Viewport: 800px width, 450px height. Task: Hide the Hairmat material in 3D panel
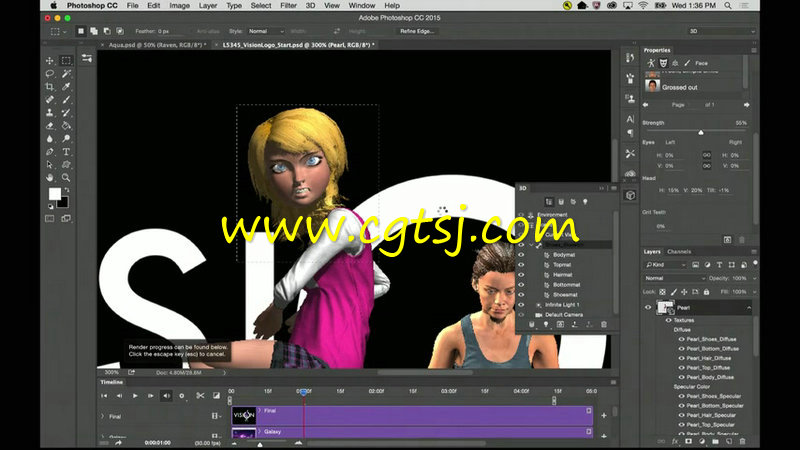pos(521,275)
